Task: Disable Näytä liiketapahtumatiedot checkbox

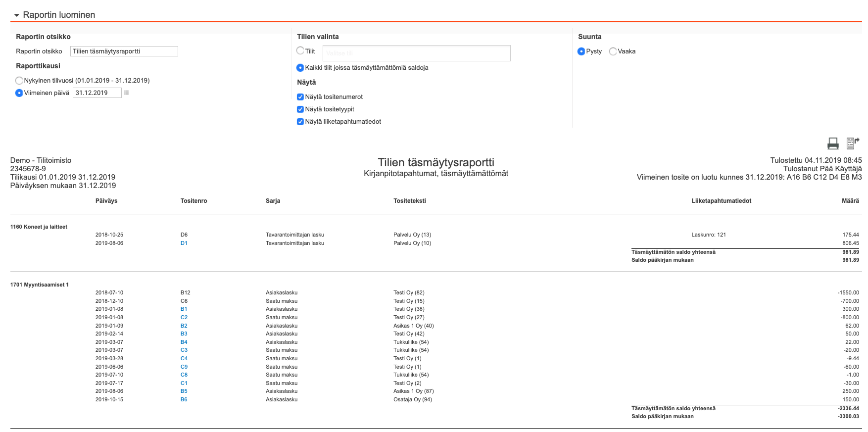Action: [x=300, y=122]
